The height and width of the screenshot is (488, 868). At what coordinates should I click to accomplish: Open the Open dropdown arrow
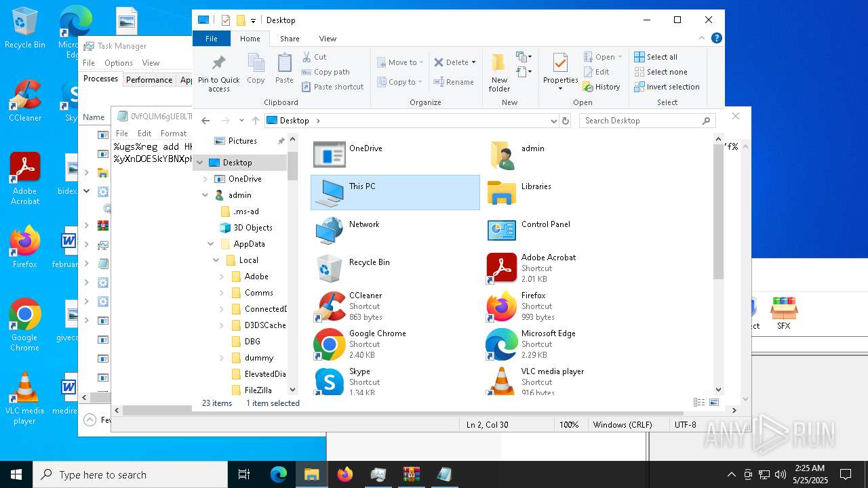620,57
